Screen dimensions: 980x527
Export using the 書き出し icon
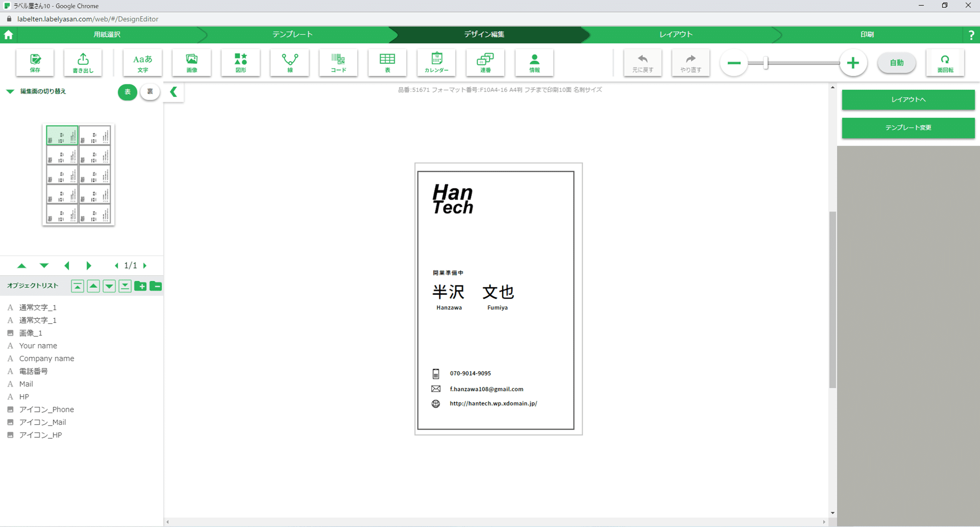coord(83,63)
